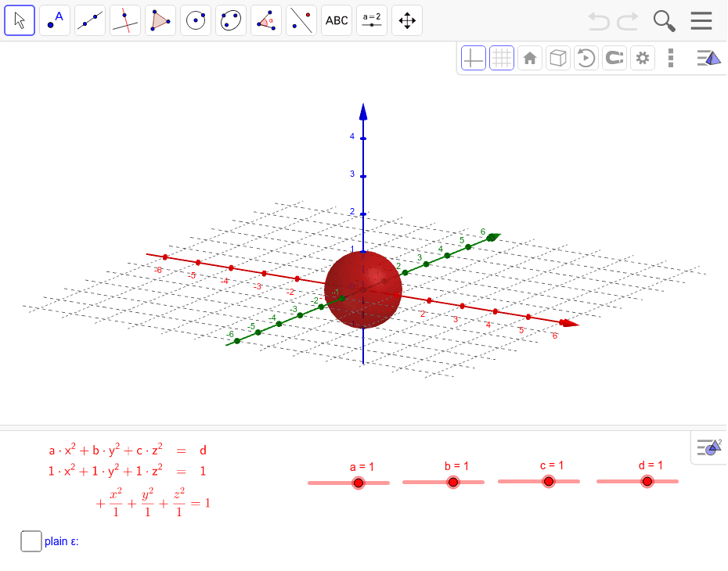Click z-axis tick label 3
The width and height of the screenshot is (728, 571).
pos(352,174)
